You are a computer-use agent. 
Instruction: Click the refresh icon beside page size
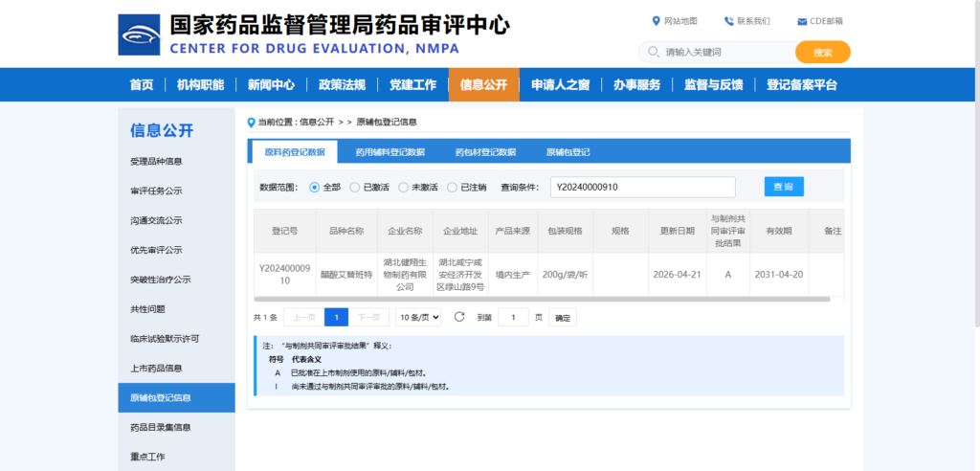pos(459,317)
